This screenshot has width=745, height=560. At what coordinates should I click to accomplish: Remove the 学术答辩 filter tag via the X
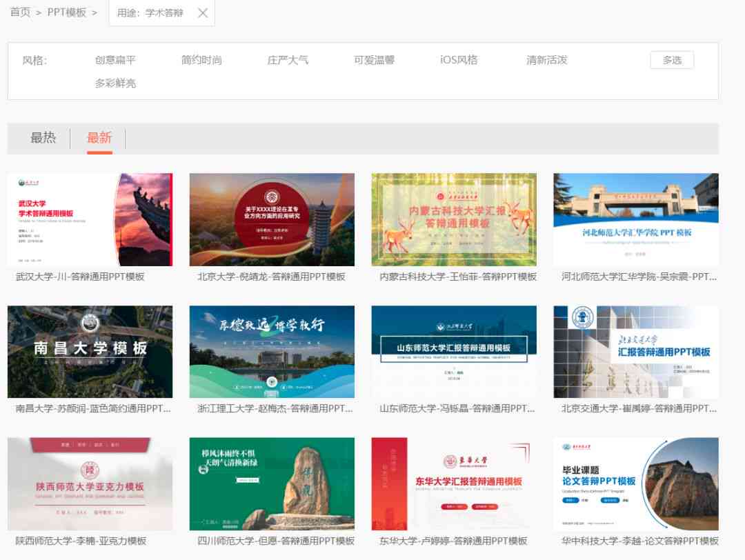203,13
